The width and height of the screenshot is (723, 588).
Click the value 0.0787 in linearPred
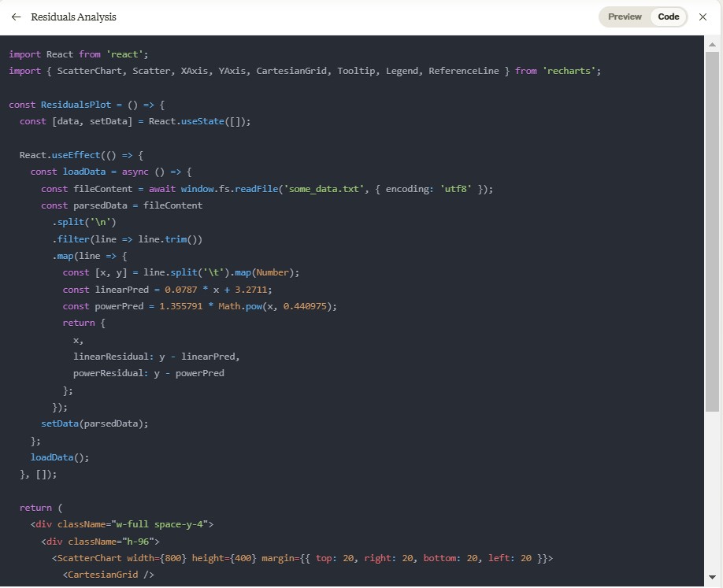[181, 290]
